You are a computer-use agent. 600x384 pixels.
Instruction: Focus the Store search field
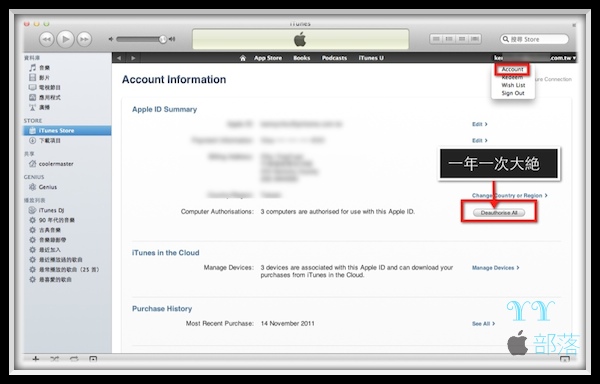coord(535,39)
